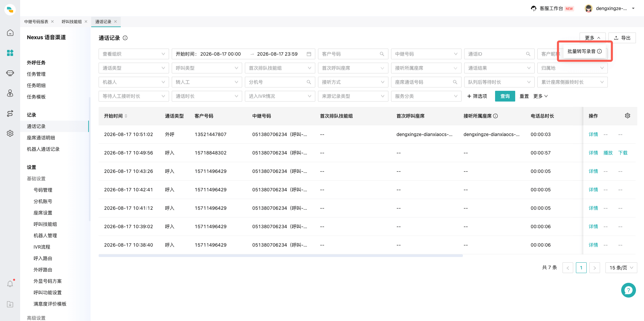Click the start date 2026-08-17 00:00 field
Viewport: 644px width, 321px height.
[220, 54]
